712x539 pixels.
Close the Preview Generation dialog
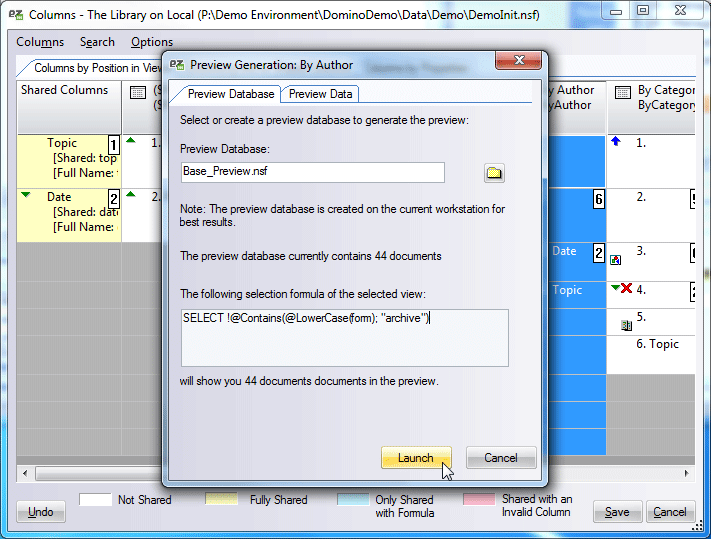(519, 60)
